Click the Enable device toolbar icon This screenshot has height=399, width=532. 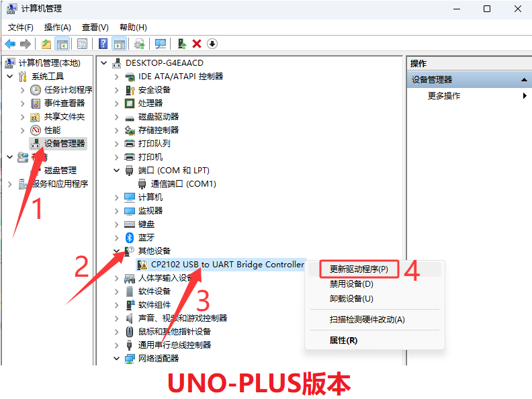click(182, 44)
